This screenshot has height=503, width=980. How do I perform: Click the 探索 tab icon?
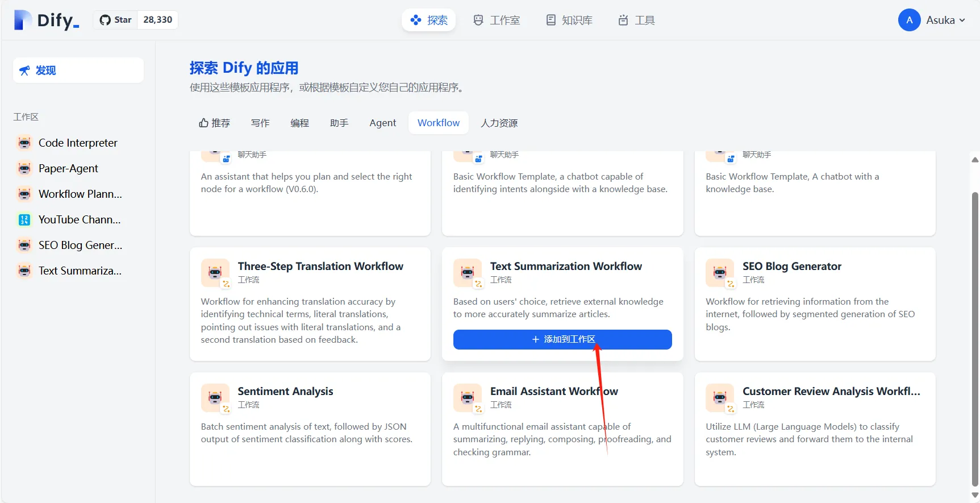tap(416, 20)
